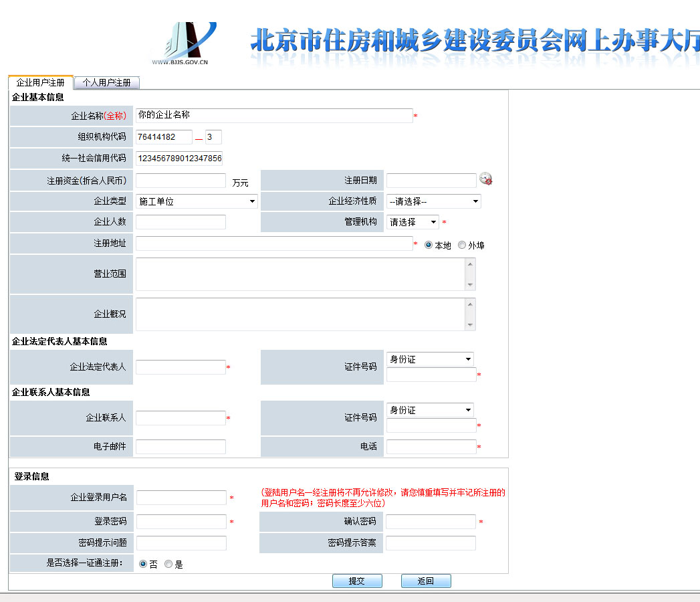
Task: Open the 管理机构 请选择 dropdown
Action: tap(413, 222)
